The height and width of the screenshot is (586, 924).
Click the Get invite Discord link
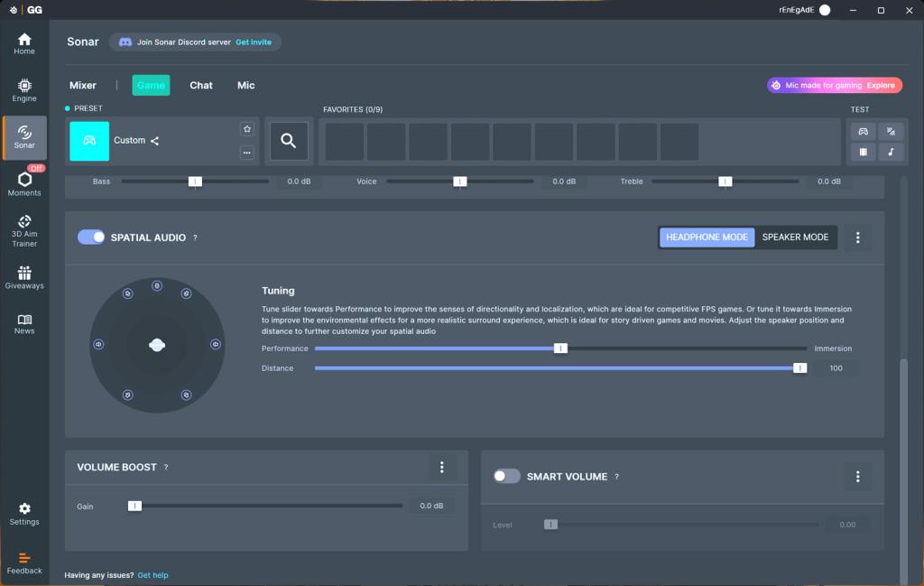click(x=253, y=42)
